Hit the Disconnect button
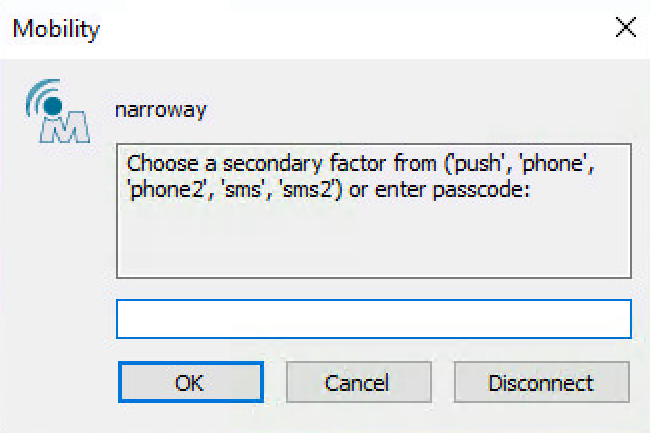The width and height of the screenshot is (650, 433). coord(541,382)
